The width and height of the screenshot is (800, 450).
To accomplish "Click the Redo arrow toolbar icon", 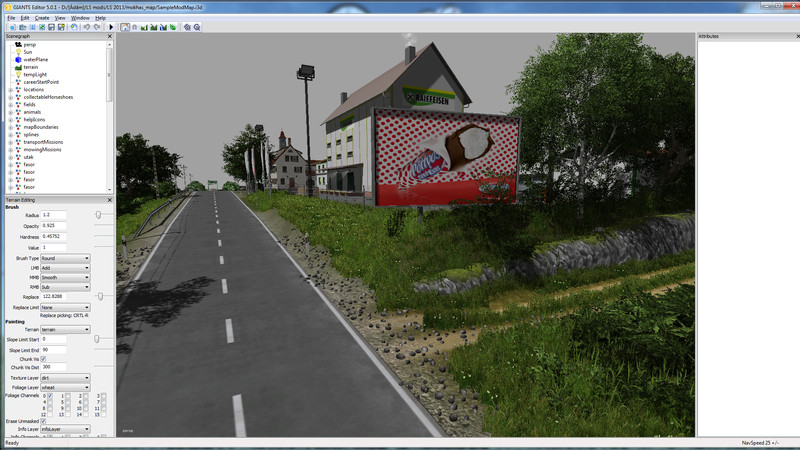I will pos(96,27).
